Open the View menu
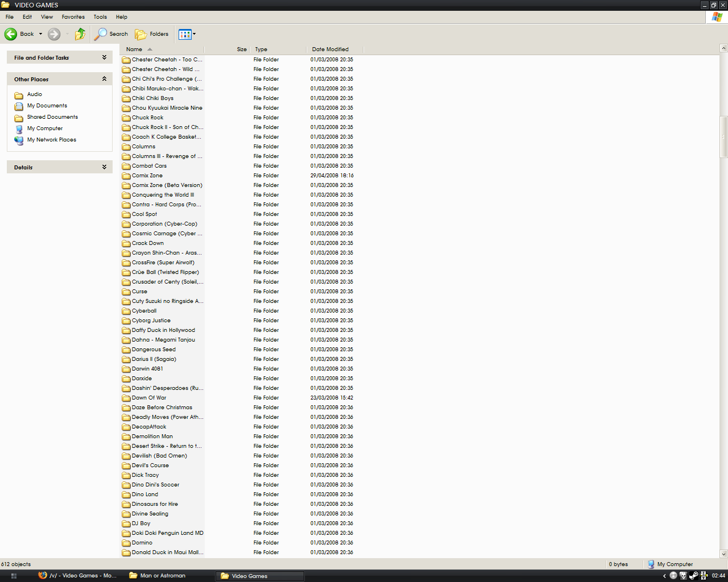Screen dimensions: 728x582 point(47,17)
